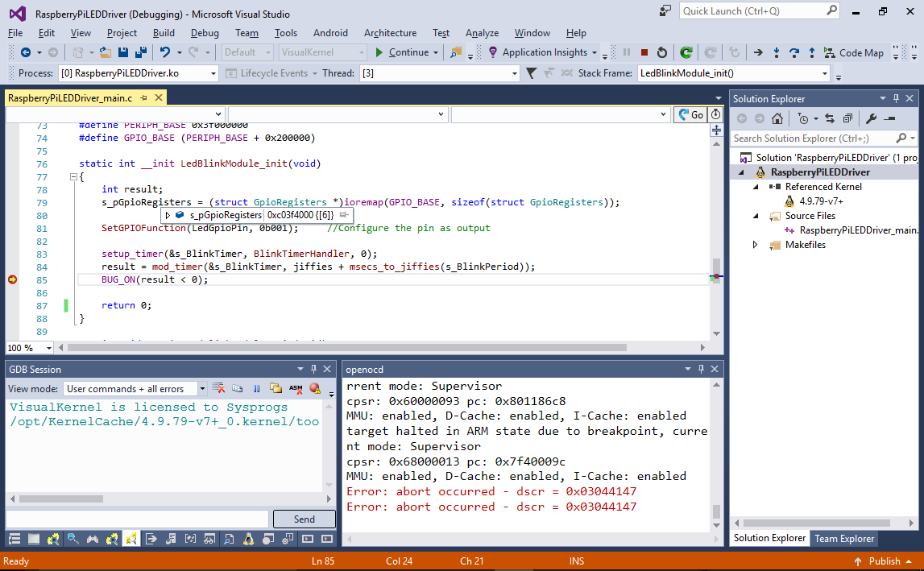The image size is (924, 571).
Task: Click the Step Over icon
Action: click(x=794, y=52)
